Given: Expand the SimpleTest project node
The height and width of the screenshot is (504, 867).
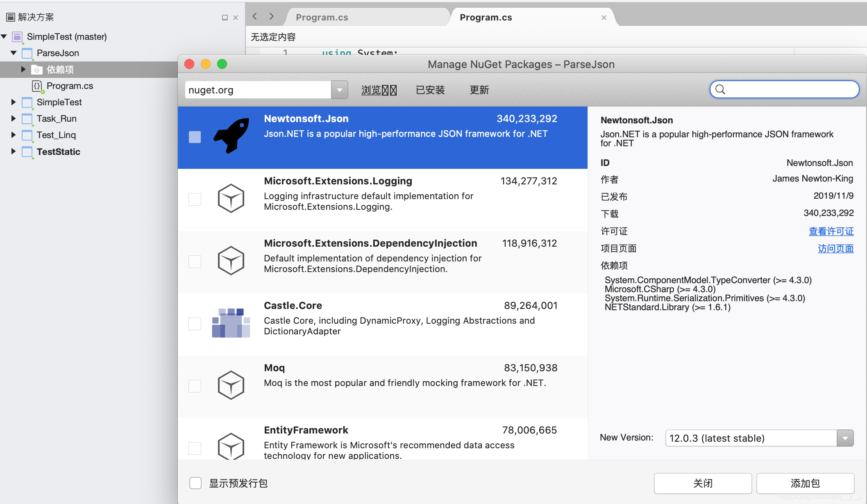Looking at the screenshot, I should 14,102.
